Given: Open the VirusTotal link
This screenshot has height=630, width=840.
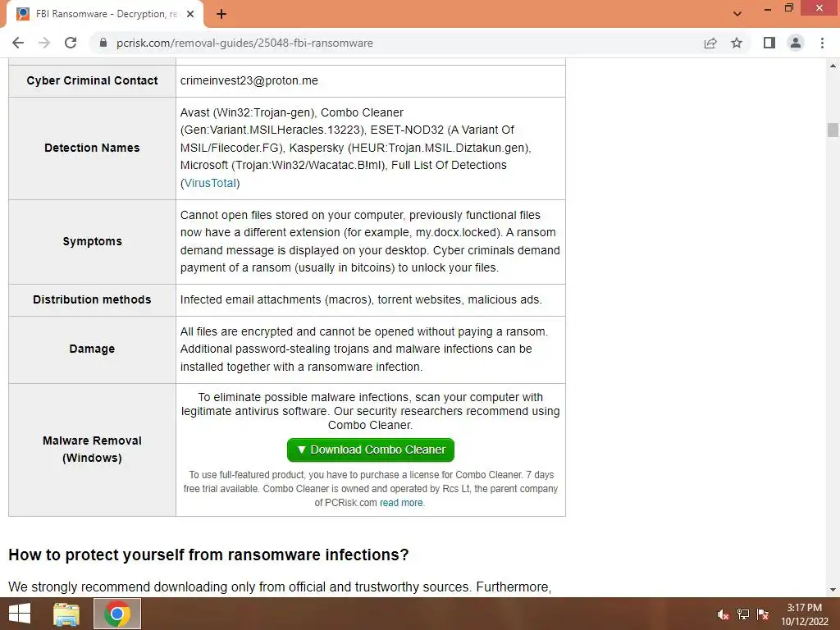Looking at the screenshot, I should 211,183.
